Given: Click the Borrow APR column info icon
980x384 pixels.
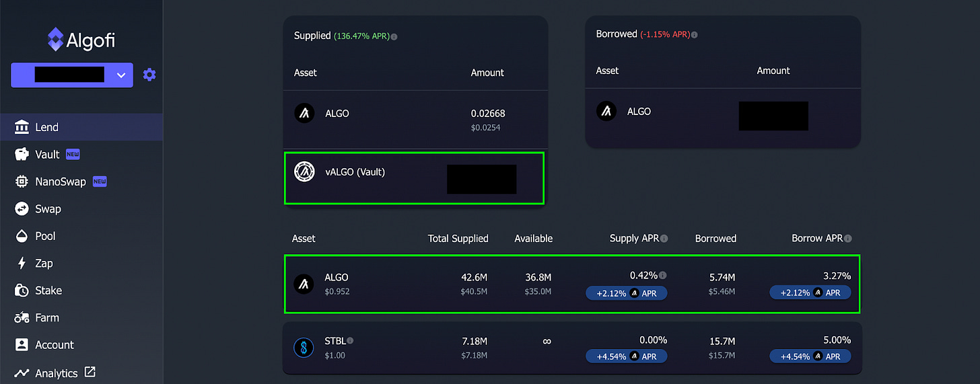Looking at the screenshot, I should (x=847, y=239).
